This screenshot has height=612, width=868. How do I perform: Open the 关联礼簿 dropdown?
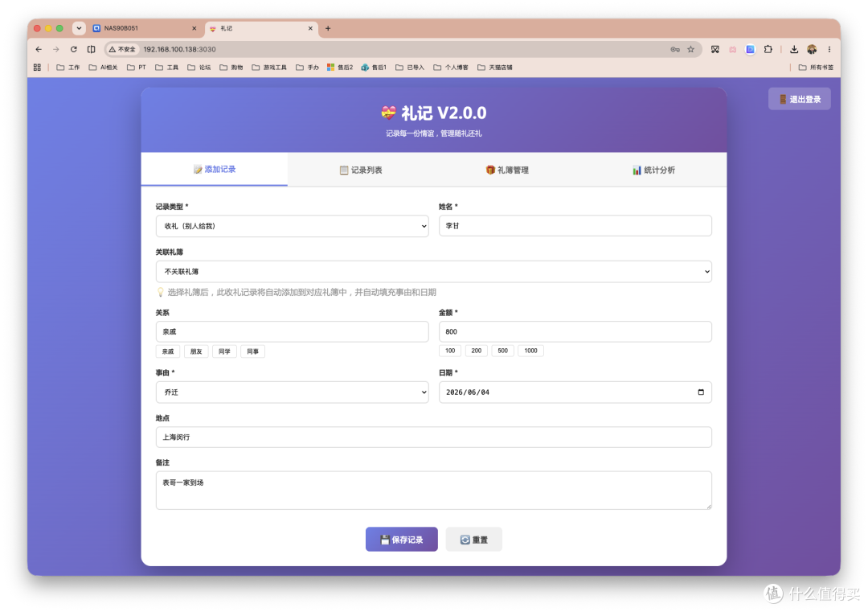click(x=433, y=271)
